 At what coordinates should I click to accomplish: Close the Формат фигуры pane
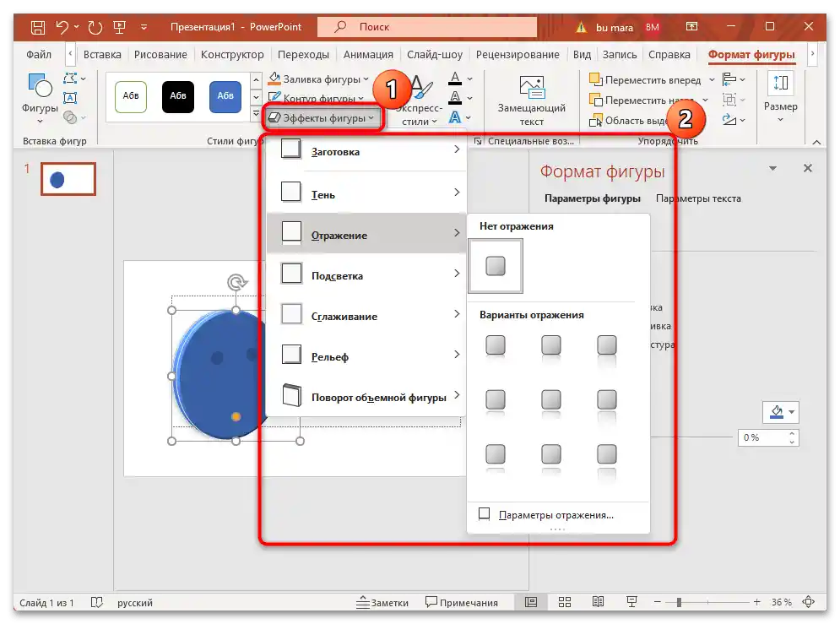[x=808, y=168]
